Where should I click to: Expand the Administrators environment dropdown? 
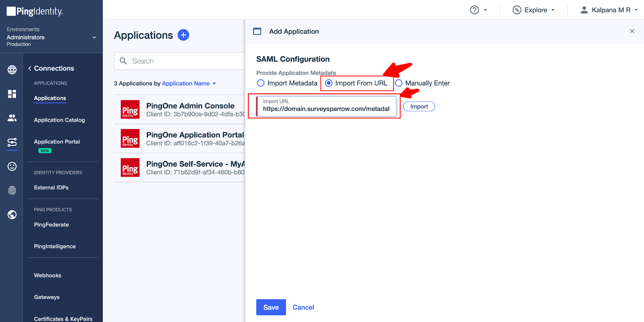point(94,37)
